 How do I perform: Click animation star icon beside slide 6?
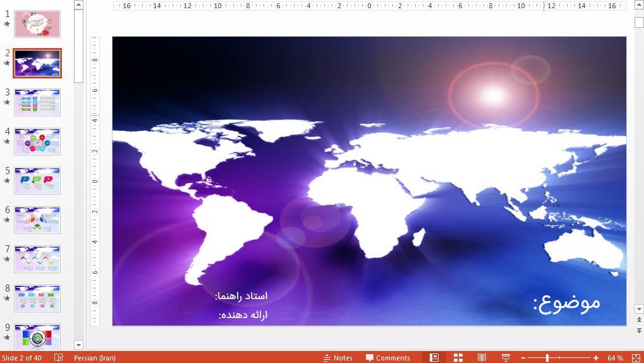click(x=7, y=220)
